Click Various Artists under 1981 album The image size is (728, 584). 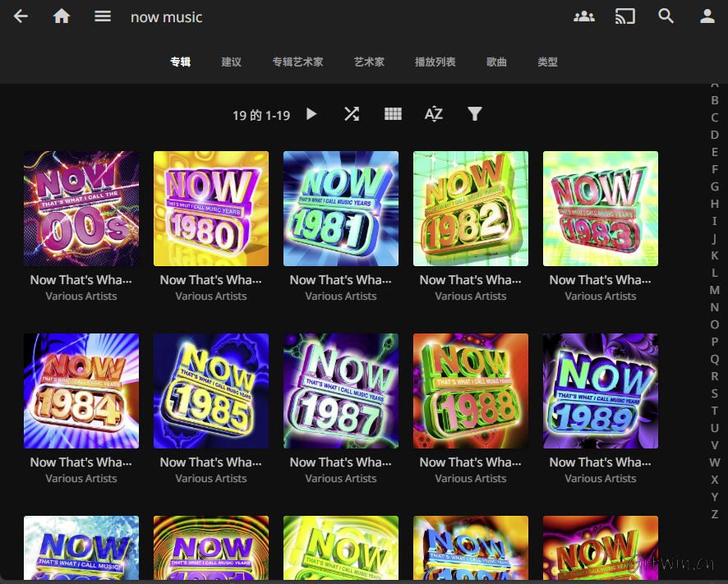(341, 297)
